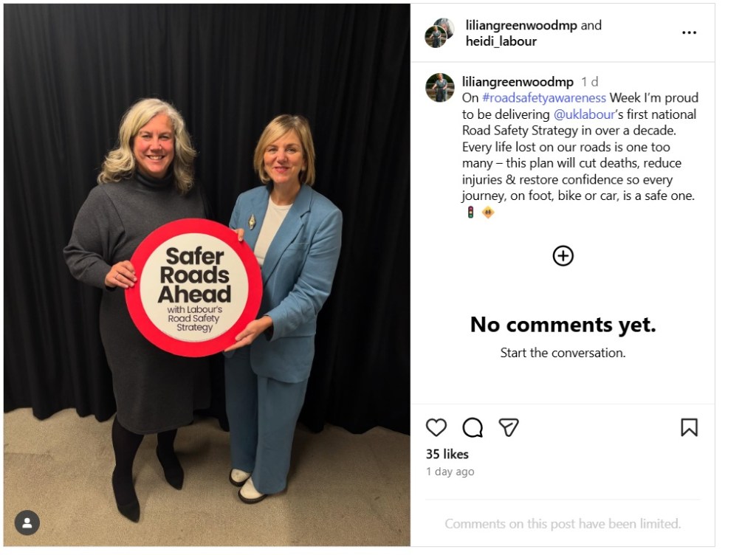
Task: Click the '1 d' caption timestamp
Action: pos(590,82)
